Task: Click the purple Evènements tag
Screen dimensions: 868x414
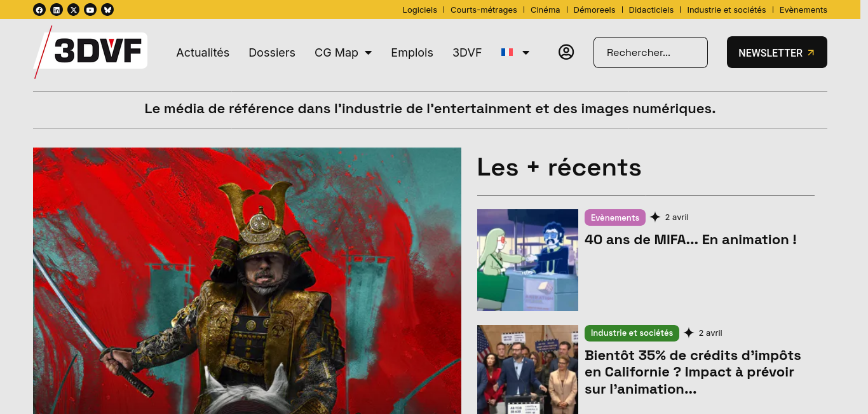Action: tap(615, 217)
